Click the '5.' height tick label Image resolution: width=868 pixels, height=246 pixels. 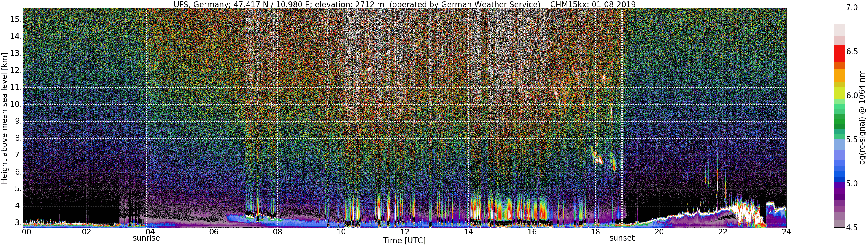[x=18, y=189]
